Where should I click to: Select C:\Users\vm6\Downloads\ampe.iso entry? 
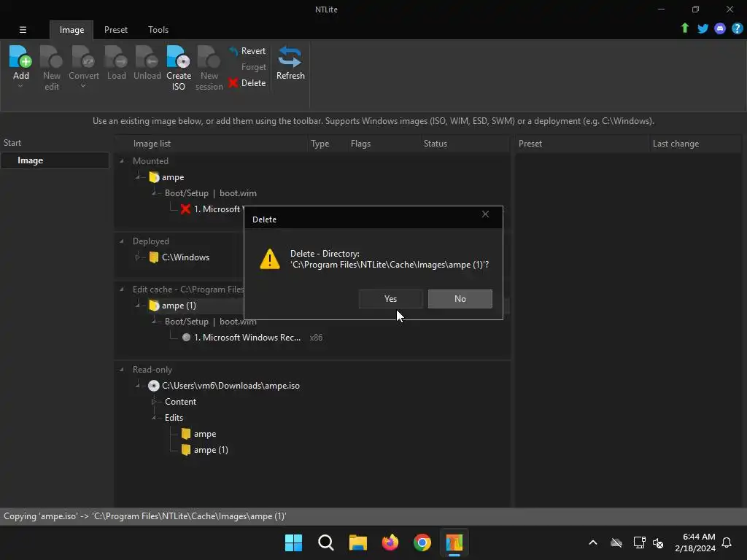231,386
